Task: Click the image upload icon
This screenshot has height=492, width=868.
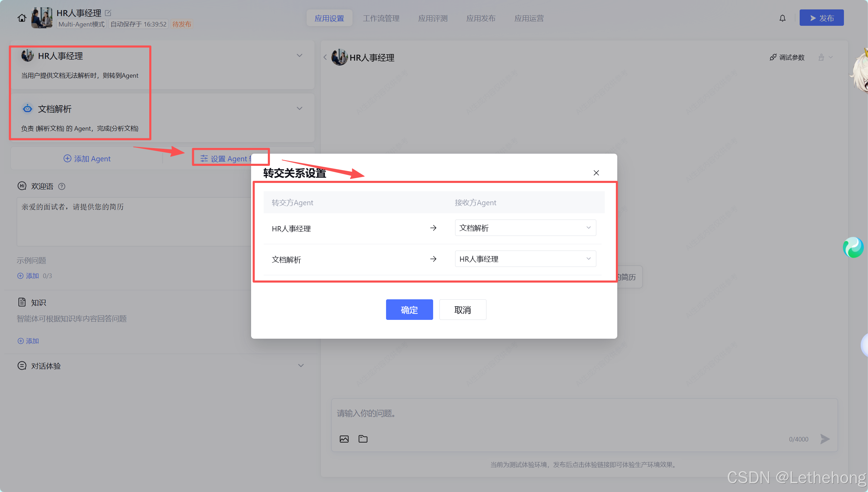Action: [344, 439]
